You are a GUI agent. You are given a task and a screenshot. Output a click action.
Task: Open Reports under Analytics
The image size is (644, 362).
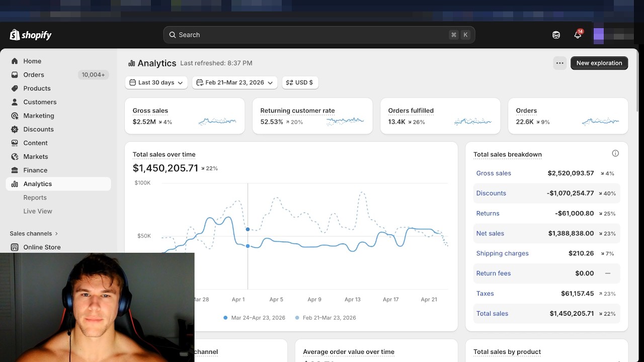[35, 198]
